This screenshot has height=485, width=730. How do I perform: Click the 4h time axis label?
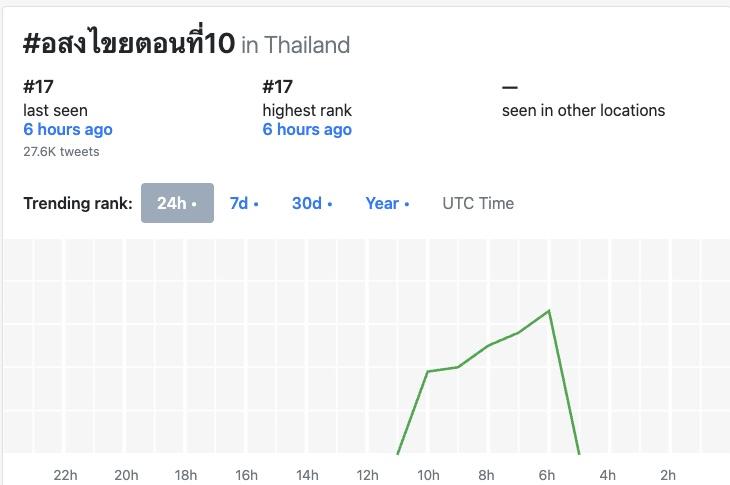click(x=608, y=475)
